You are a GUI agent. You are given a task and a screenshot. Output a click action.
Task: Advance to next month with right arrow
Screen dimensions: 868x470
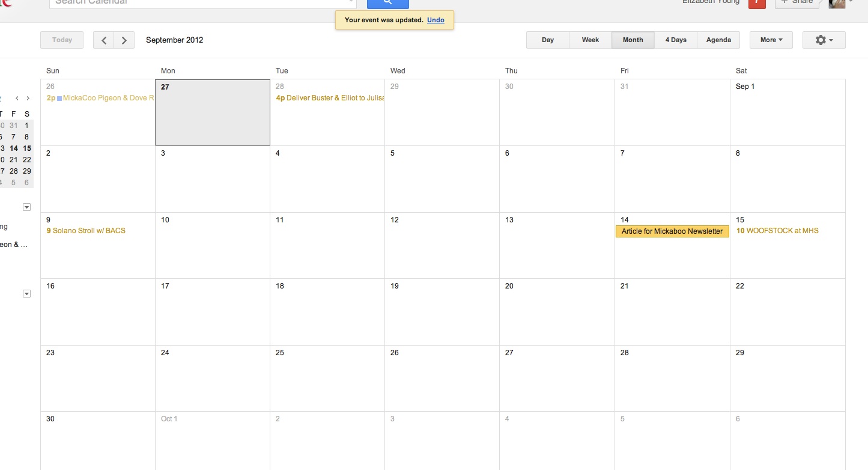(124, 40)
